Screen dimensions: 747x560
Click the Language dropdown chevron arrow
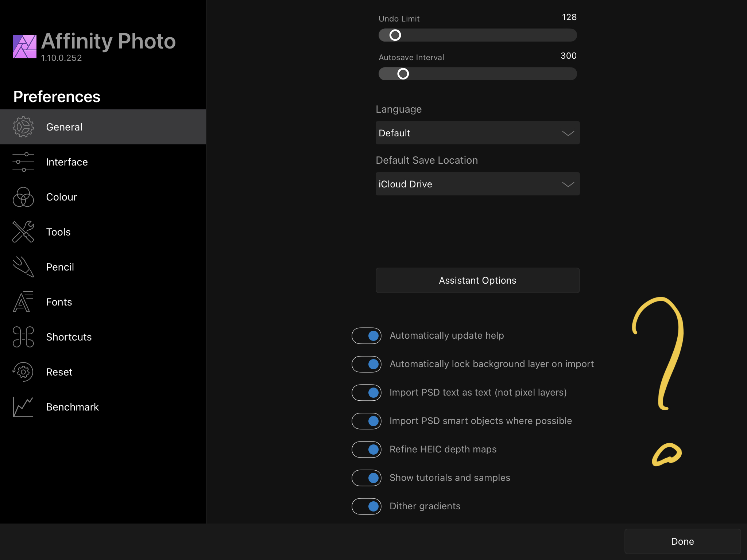point(568,133)
